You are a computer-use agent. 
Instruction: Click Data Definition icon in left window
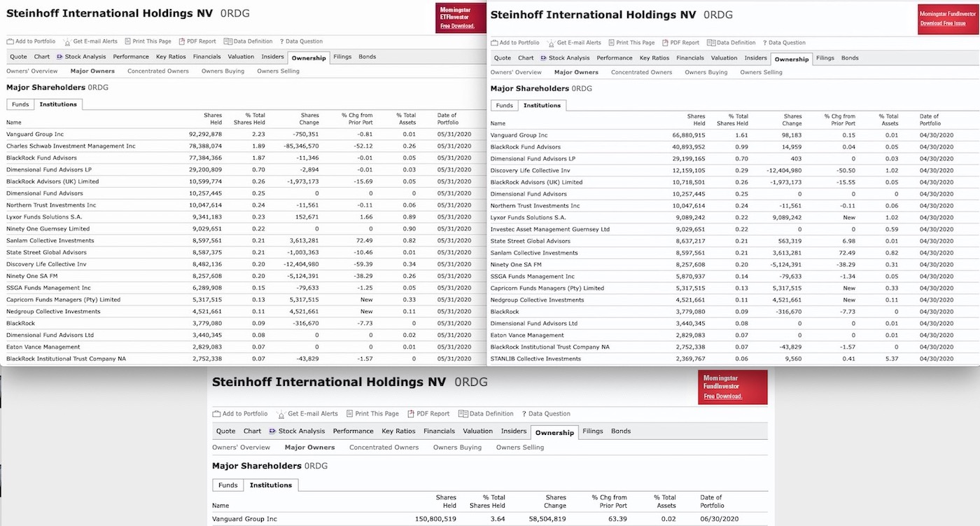point(229,41)
